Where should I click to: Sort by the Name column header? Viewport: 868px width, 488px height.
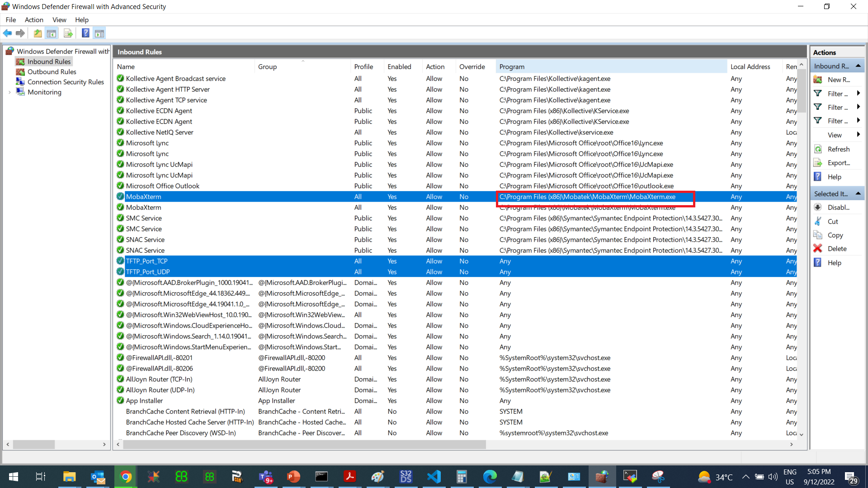(x=184, y=66)
